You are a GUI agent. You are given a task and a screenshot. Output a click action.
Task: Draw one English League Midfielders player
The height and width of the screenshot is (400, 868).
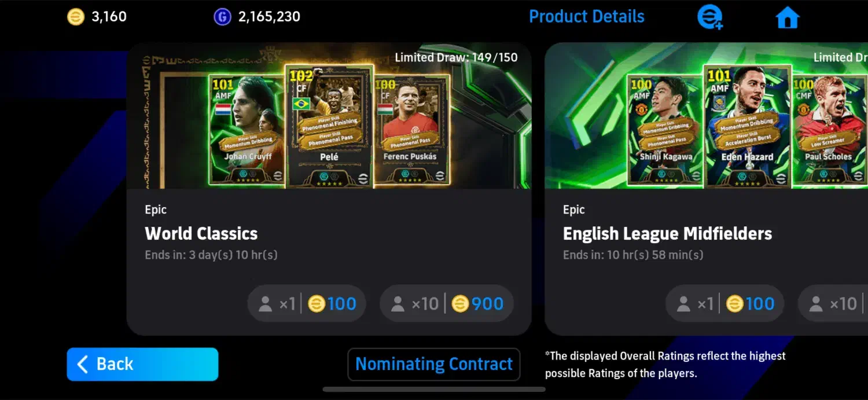[724, 303]
